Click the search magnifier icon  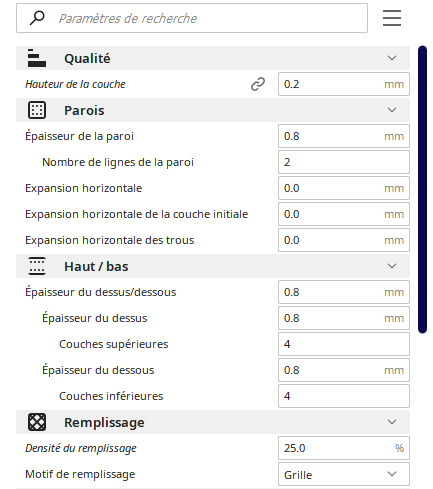pos(37,18)
